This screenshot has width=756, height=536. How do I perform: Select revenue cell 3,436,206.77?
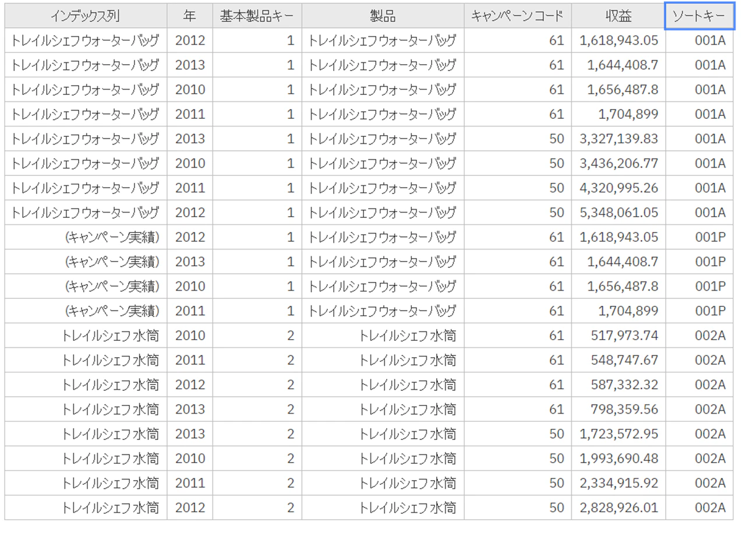coord(619,164)
